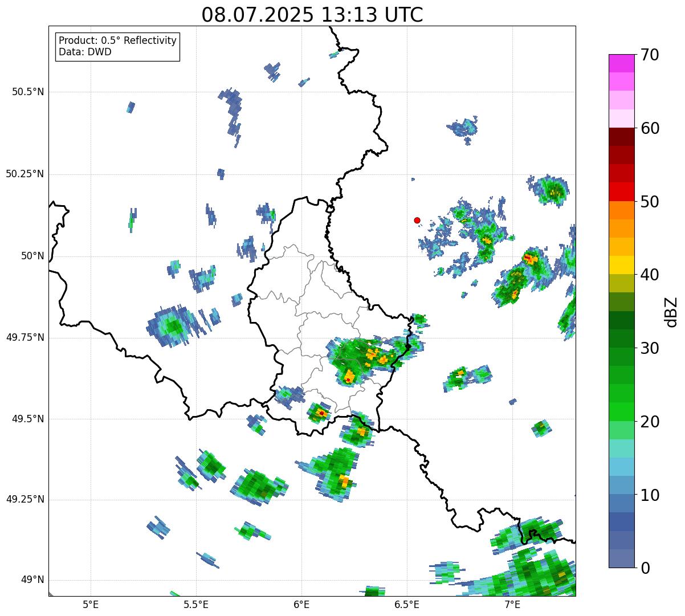Image resolution: width=685 pixels, height=616 pixels.
Task: Click the red station marker dot
Action: coord(417,220)
